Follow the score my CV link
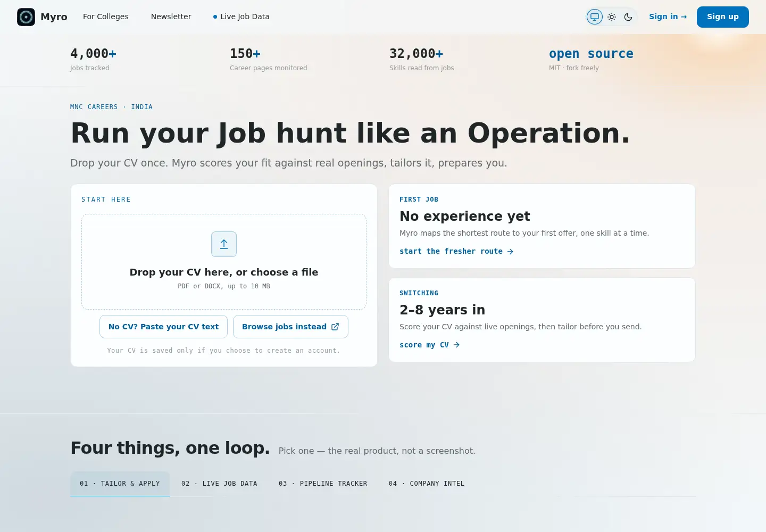The width and height of the screenshot is (766, 532). coord(429,345)
